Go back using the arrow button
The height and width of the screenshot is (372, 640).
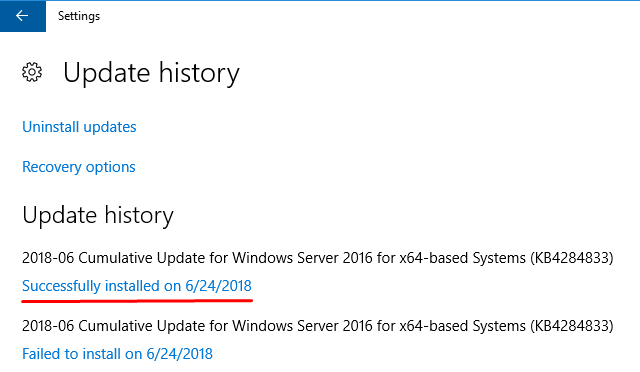click(x=22, y=16)
